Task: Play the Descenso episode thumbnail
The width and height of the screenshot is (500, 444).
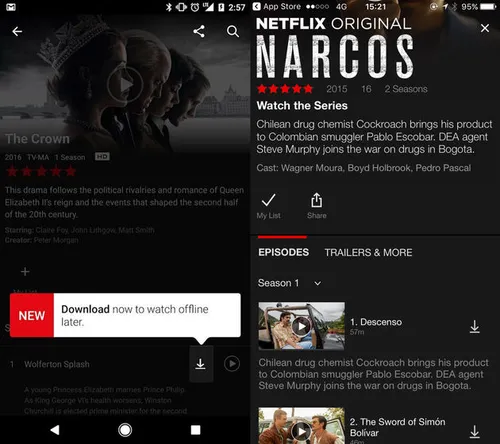Action: 302,326
